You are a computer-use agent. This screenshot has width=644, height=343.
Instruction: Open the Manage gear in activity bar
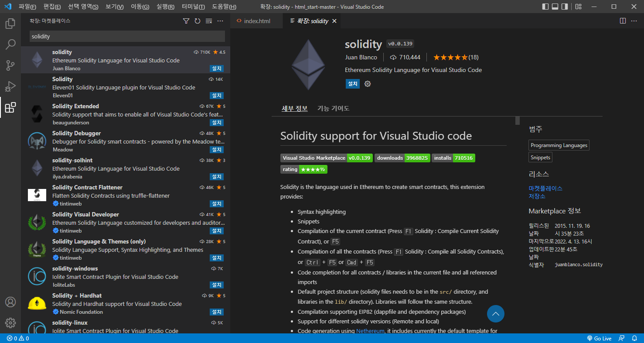[10, 323]
